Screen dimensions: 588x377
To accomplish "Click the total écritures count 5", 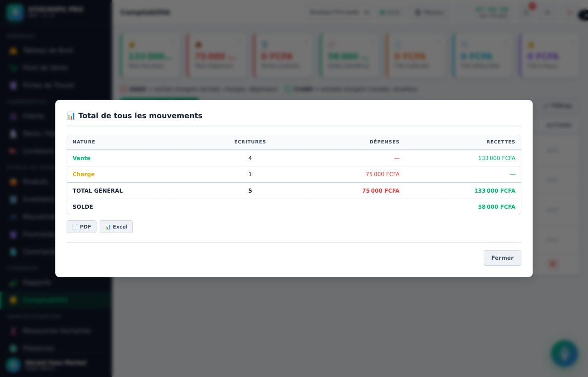I will pyautogui.click(x=250, y=191).
